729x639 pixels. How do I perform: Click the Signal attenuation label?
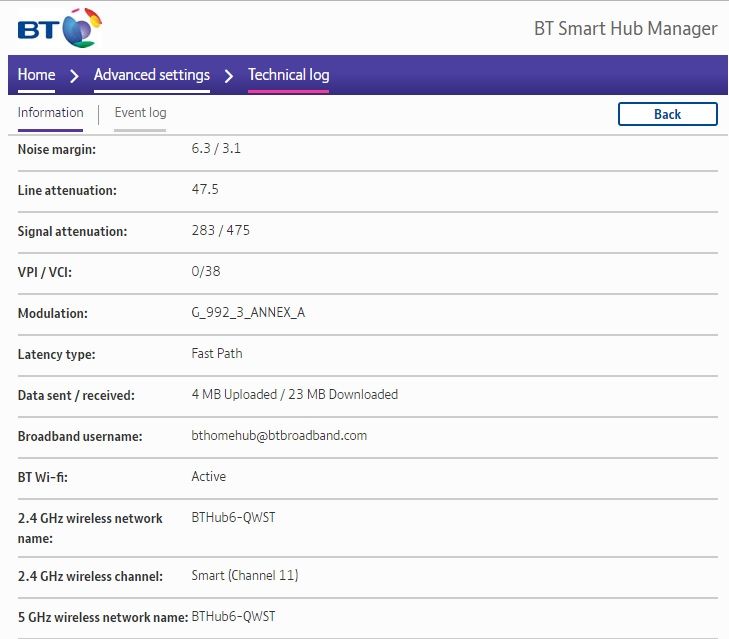coord(72,231)
